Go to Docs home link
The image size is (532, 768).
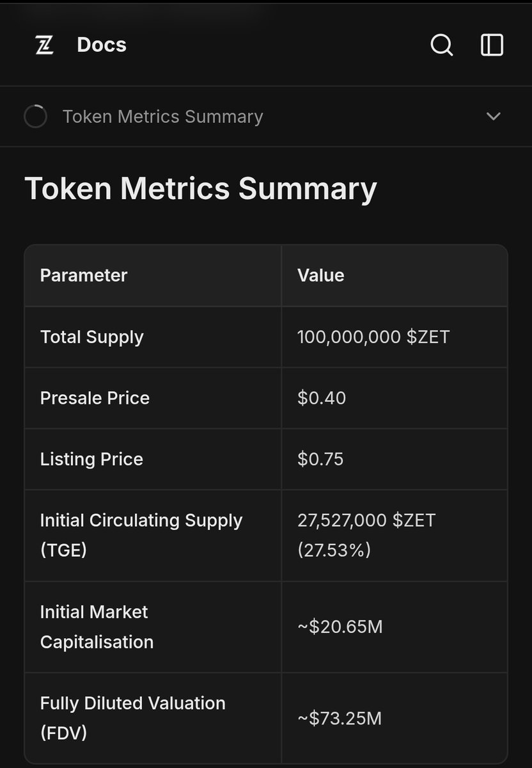(x=102, y=45)
